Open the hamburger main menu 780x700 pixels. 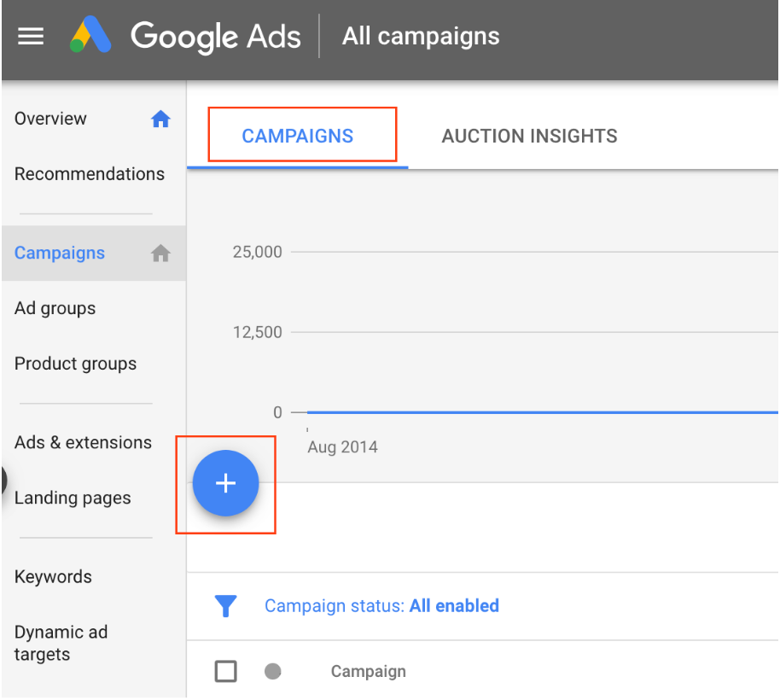coord(31,37)
